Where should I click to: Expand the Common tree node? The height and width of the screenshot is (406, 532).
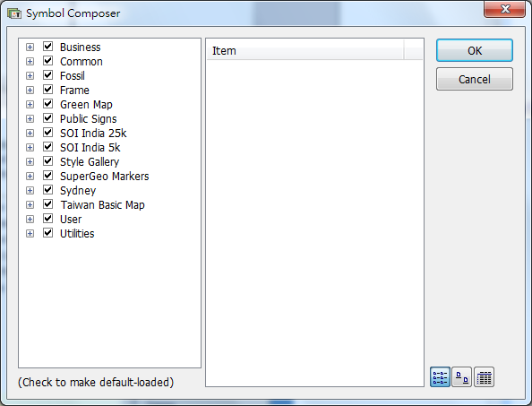pyautogui.click(x=30, y=62)
